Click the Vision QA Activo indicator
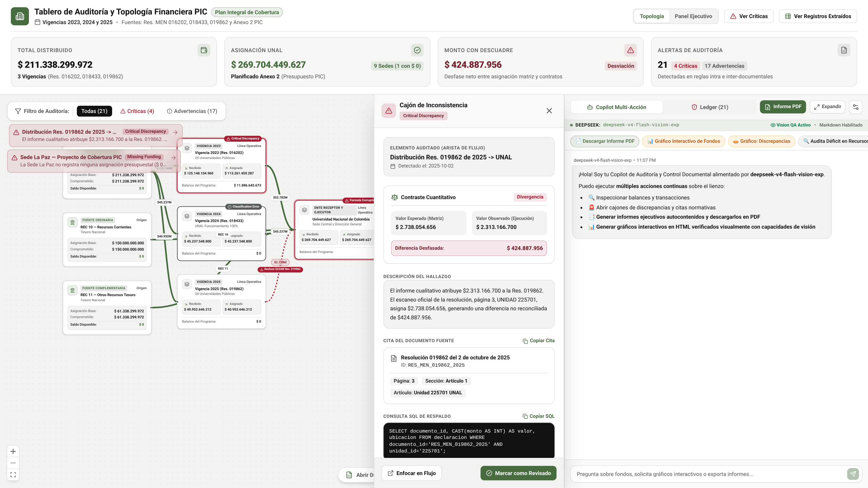Image resolution: width=868 pixels, height=488 pixels. [791, 125]
